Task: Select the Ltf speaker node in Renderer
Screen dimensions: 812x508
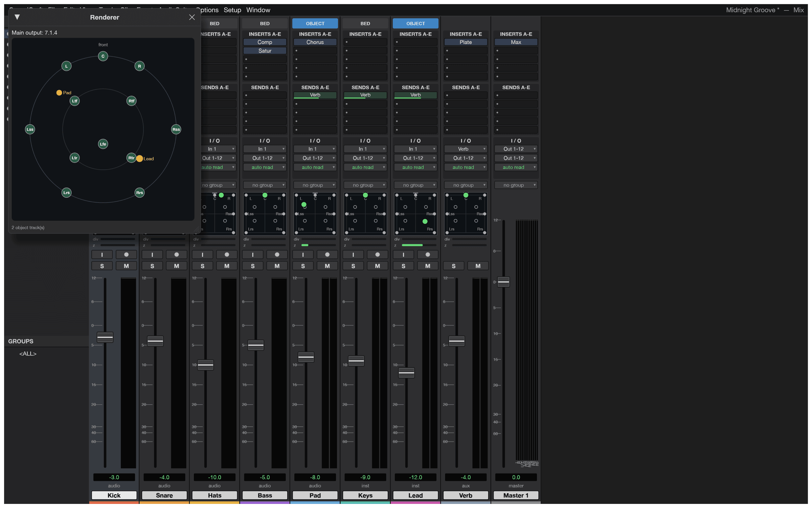Action: (x=74, y=101)
